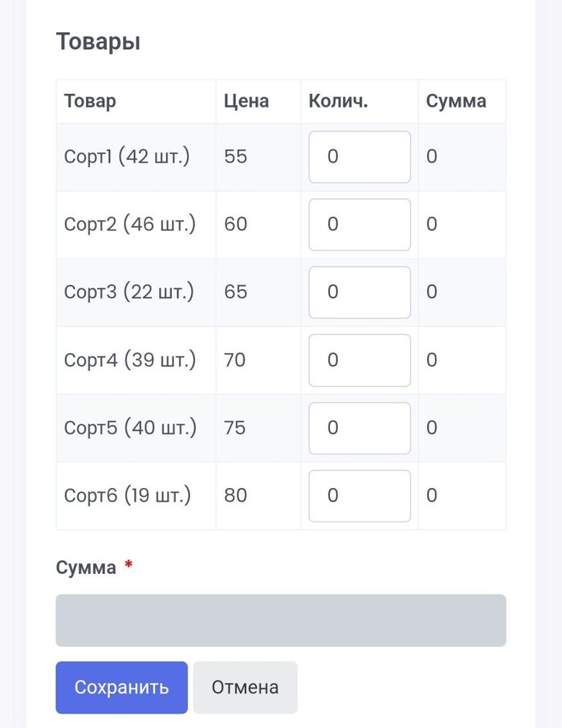Click the Товар column header
This screenshot has width=562, height=728.
[x=90, y=101]
